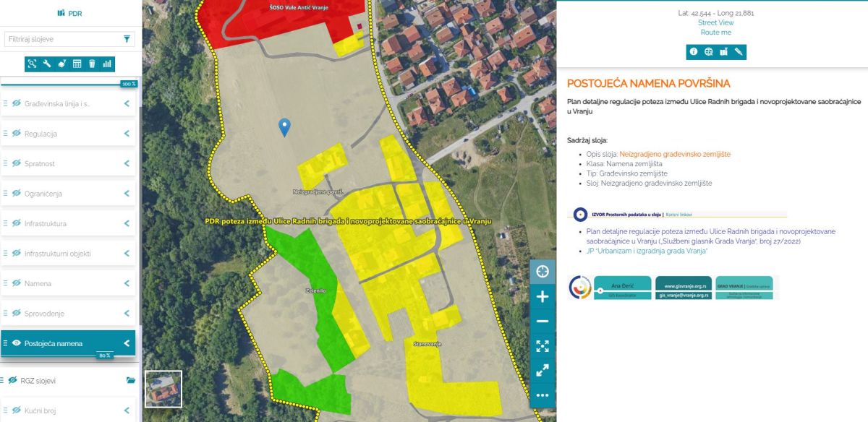Open the Street View link
This screenshot has height=422, width=868.
(715, 23)
